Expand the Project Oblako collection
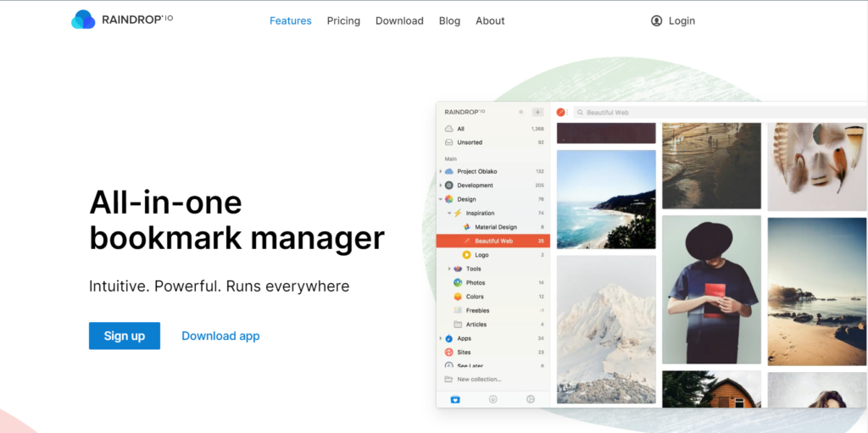868x433 pixels. tap(441, 172)
